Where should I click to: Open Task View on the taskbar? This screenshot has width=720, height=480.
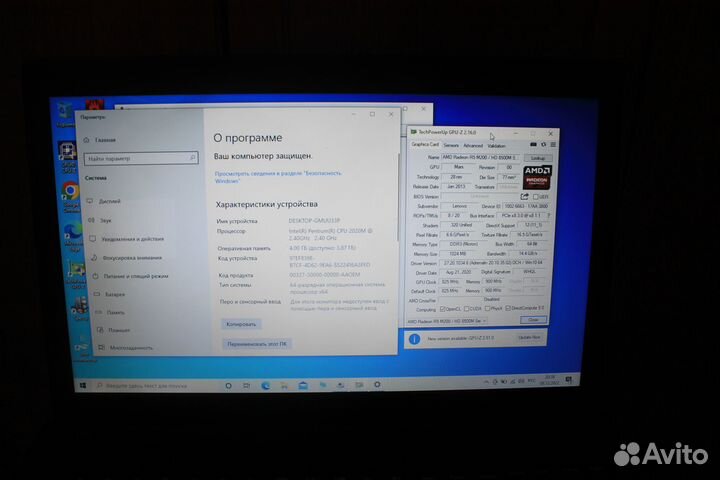(247, 385)
